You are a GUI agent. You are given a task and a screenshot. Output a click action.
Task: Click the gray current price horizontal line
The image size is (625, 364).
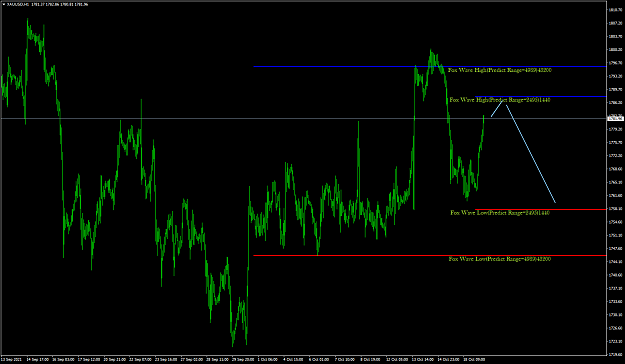click(303, 118)
